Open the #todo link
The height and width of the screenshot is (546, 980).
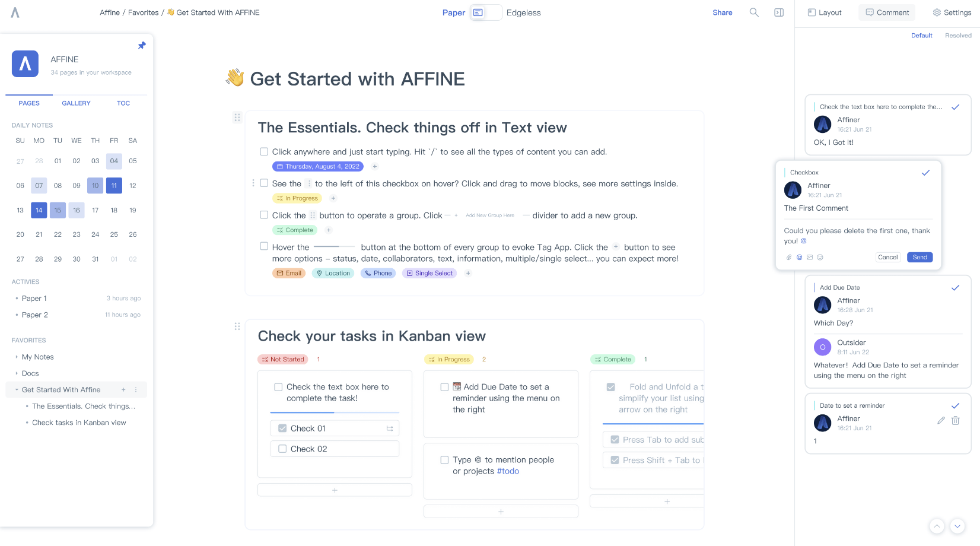(x=508, y=471)
